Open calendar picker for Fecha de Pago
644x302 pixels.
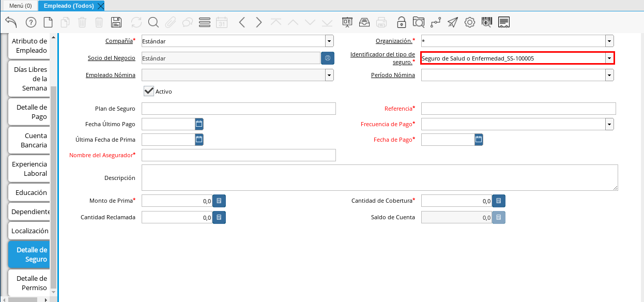point(479,140)
